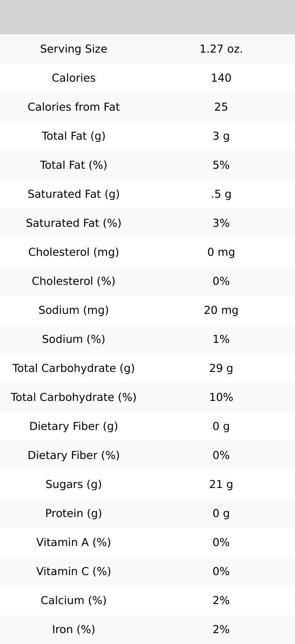Click the Serving Size label

pyautogui.click(x=74, y=49)
